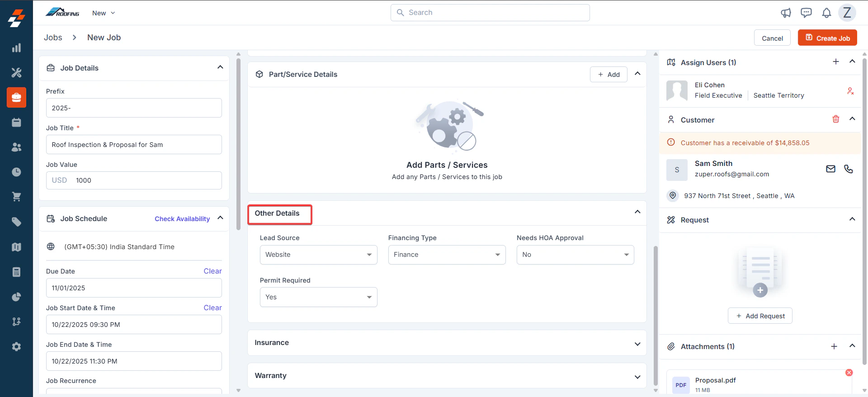This screenshot has width=868, height=397.
Task: Open the timesheet clock sidebar icon
Action: pyautogui.click(x=16, y=172)
